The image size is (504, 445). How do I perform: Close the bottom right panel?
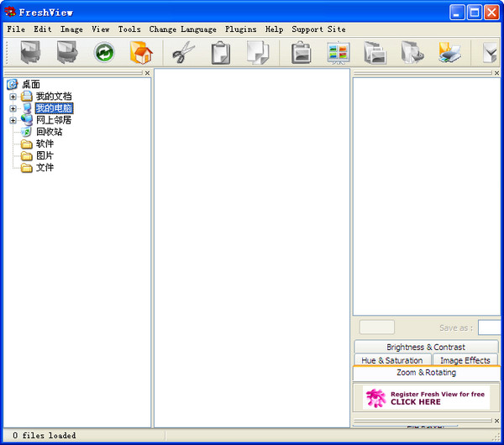click(496, 421)
